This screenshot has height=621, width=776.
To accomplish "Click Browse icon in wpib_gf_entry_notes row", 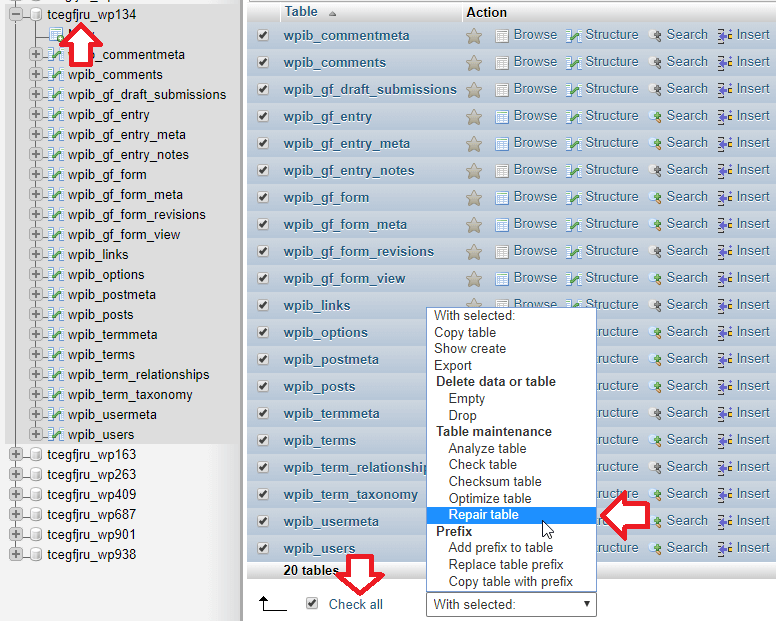I will (x=502, y=171).
